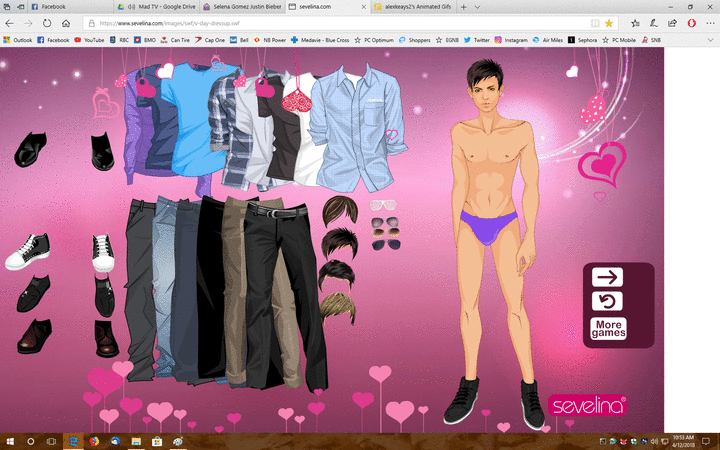Click the next arrow game button
720x450 pixels.
coord(607,277)
